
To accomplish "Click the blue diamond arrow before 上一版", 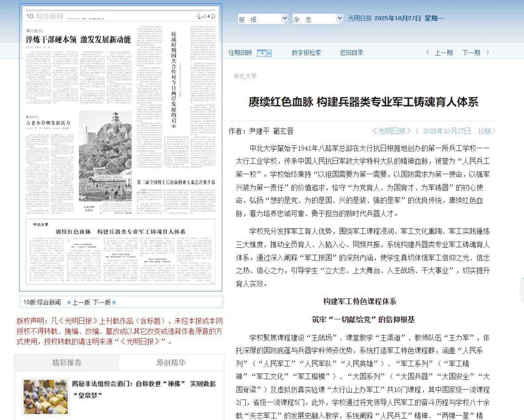I will tap(69, 302).
